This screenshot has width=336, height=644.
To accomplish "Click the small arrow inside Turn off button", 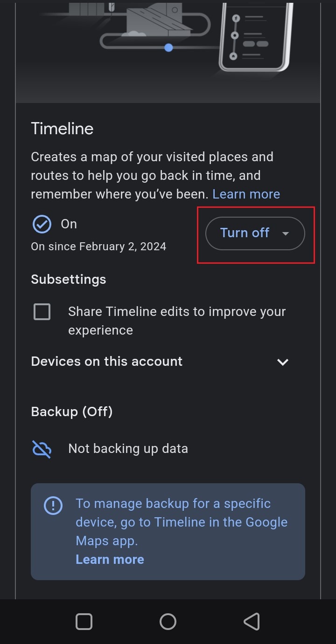I will click(x=286, y=233).
